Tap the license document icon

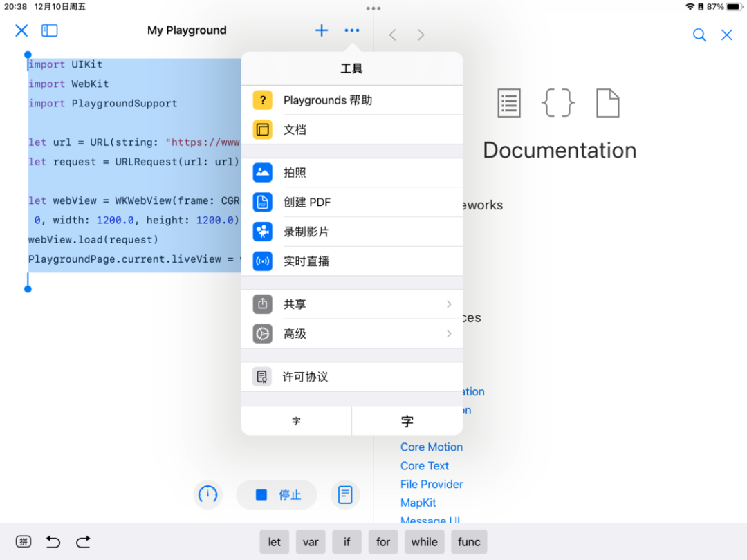point(262,377)
